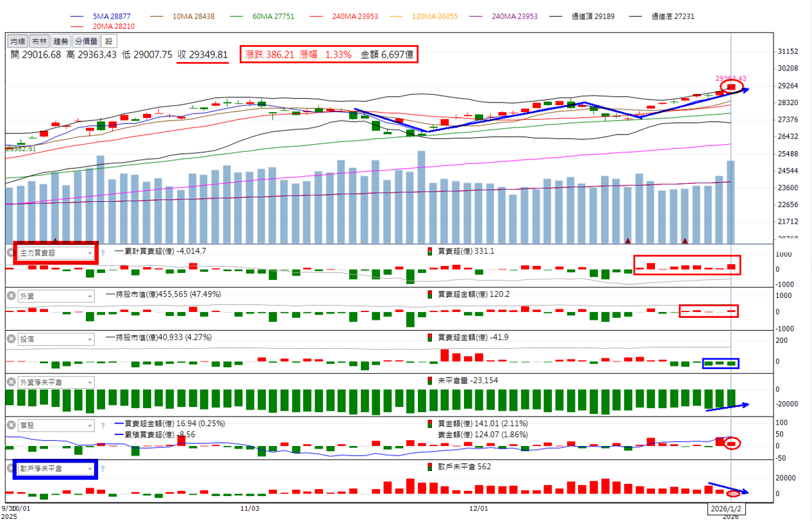
Task: Open help for 主力買賣超 indicator
Action: 103,254
